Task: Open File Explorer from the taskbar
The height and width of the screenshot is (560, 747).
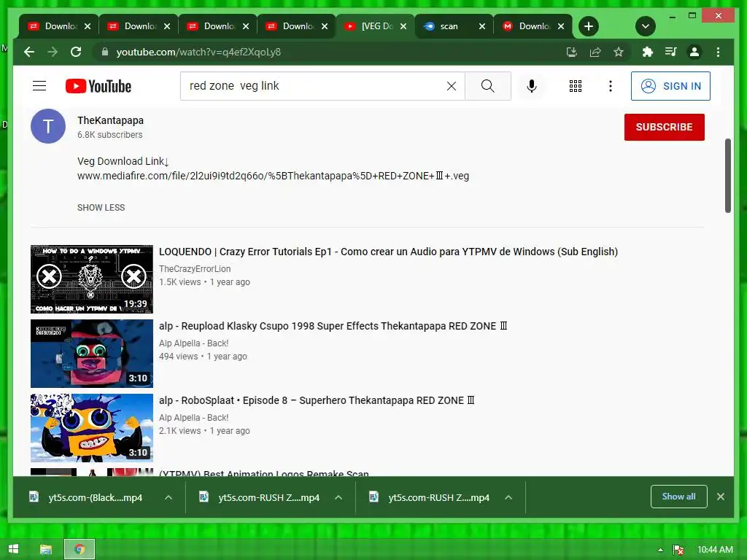Action: [46, 550]
